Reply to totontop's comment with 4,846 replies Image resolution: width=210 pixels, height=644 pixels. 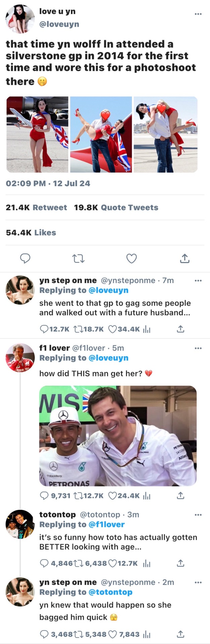coord(44,563)
